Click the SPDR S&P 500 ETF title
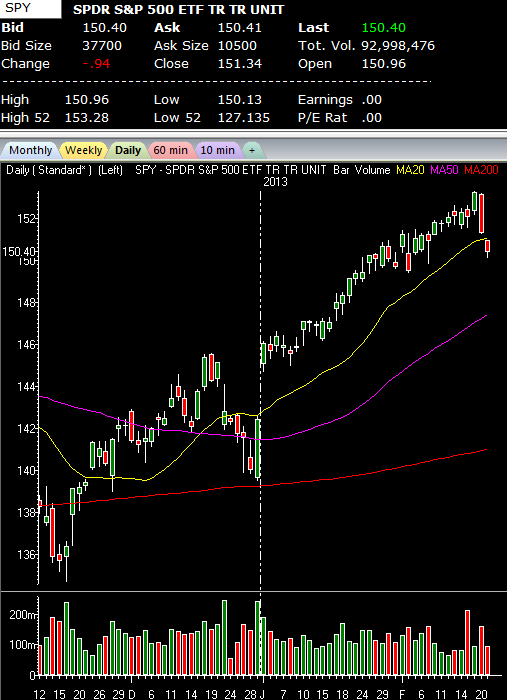Screen dimensions: 507x700 179,9
